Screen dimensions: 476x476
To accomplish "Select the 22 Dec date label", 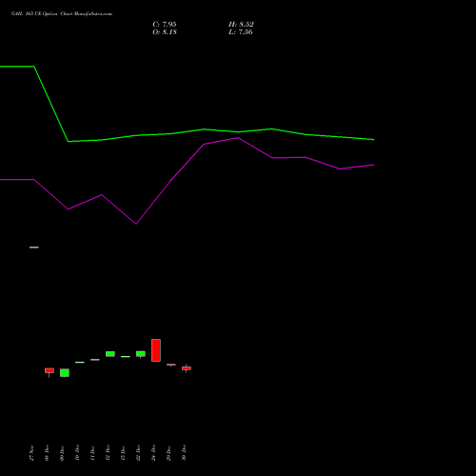I will tap(138, 453).
